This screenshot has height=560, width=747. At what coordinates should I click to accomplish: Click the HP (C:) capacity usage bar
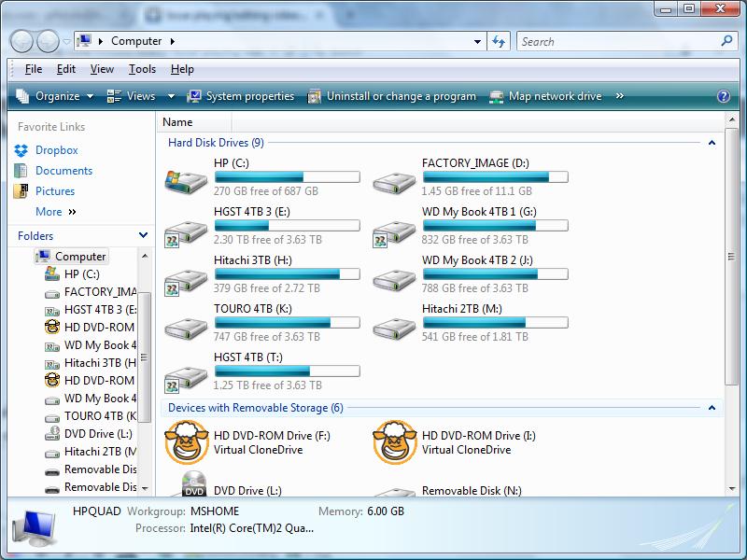pos(288,177)
